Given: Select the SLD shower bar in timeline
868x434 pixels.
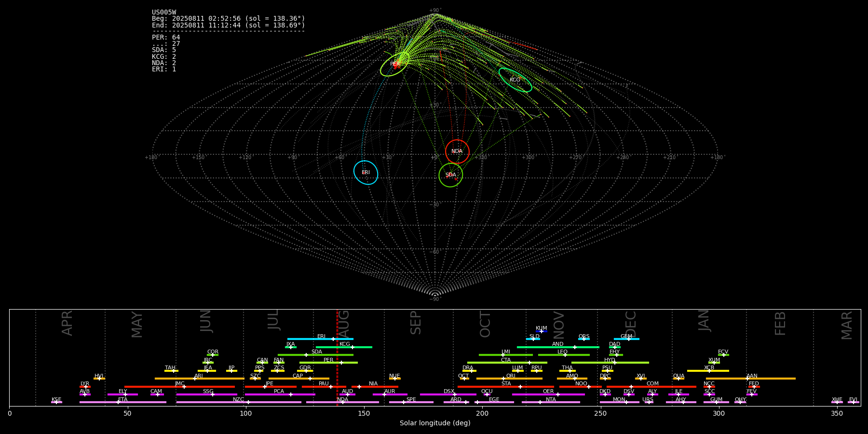Looking at the screenshot, I should 533,339.
